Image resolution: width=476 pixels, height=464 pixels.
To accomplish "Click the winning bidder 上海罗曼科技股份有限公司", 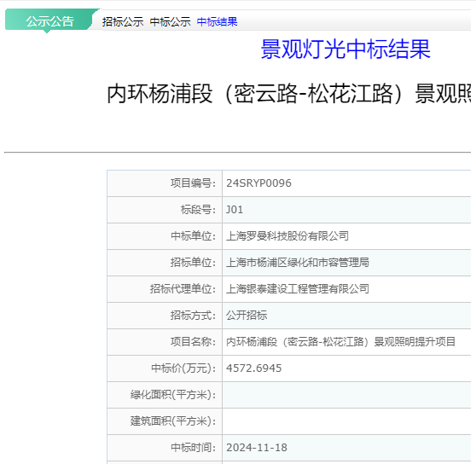I will coord(287,236).
